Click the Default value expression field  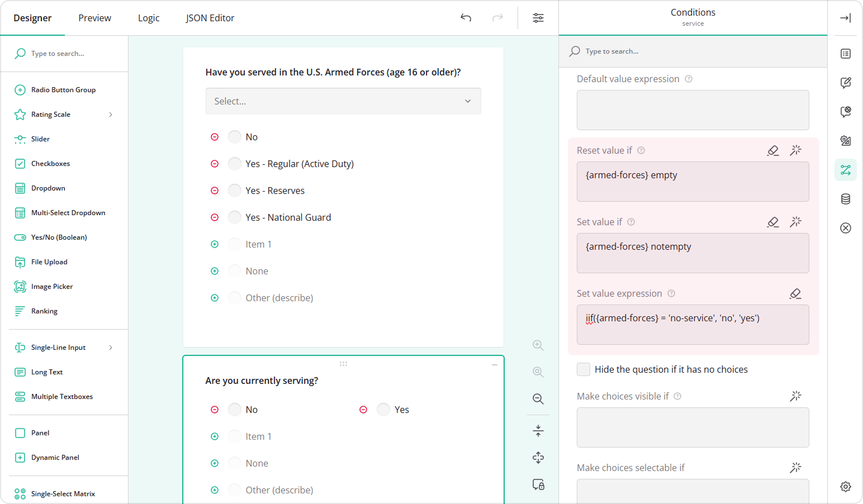(x=693, y=110)
